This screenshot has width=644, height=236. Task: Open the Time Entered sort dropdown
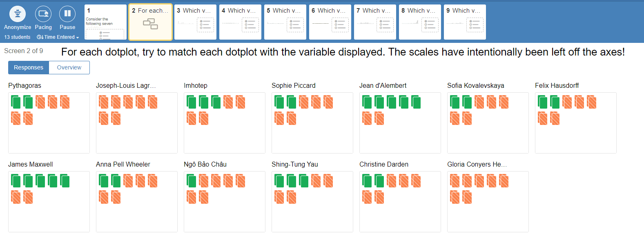[58, 37]
